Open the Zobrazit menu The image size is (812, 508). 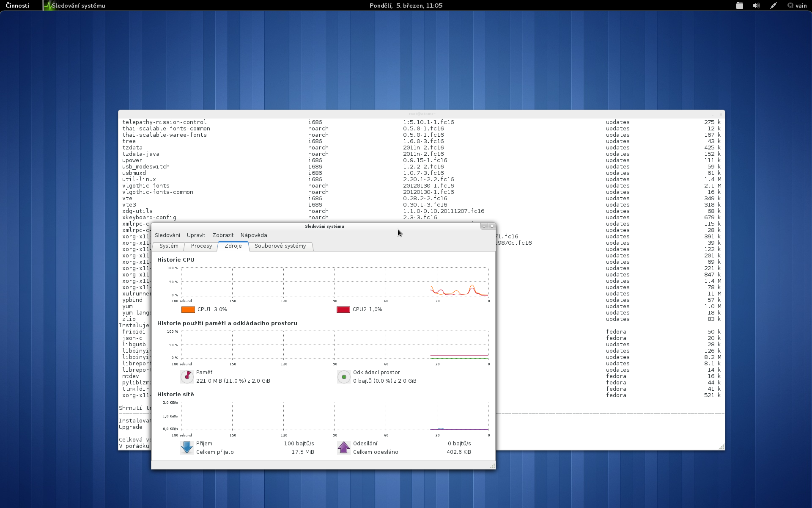point(223,235)
